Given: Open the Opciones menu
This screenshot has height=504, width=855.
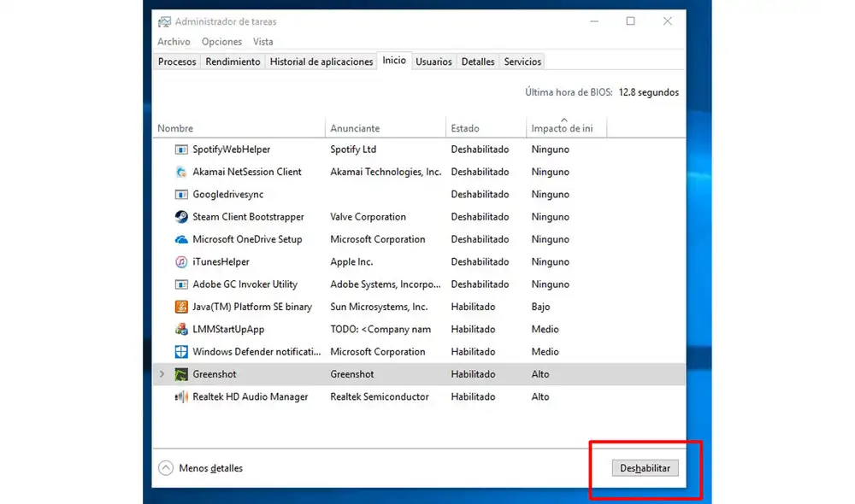Looking at the screenshot, I should (x=221, y=42).
